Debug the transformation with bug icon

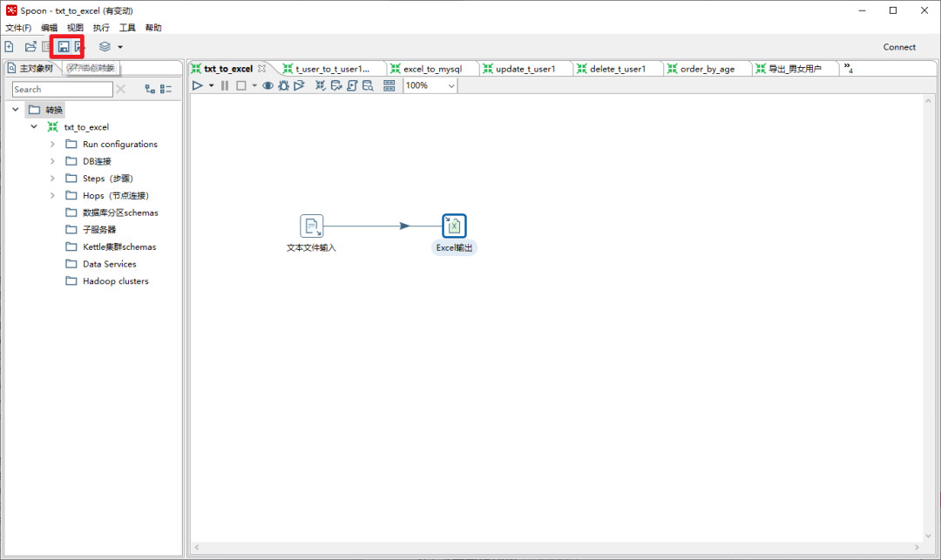click(283, 85)
